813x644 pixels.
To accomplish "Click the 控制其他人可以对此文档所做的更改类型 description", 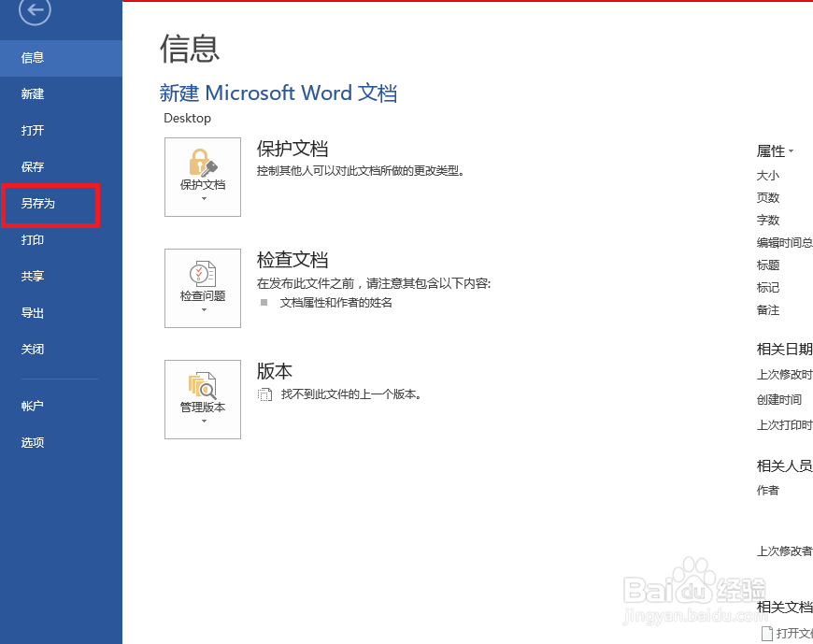I will [361, 171].
